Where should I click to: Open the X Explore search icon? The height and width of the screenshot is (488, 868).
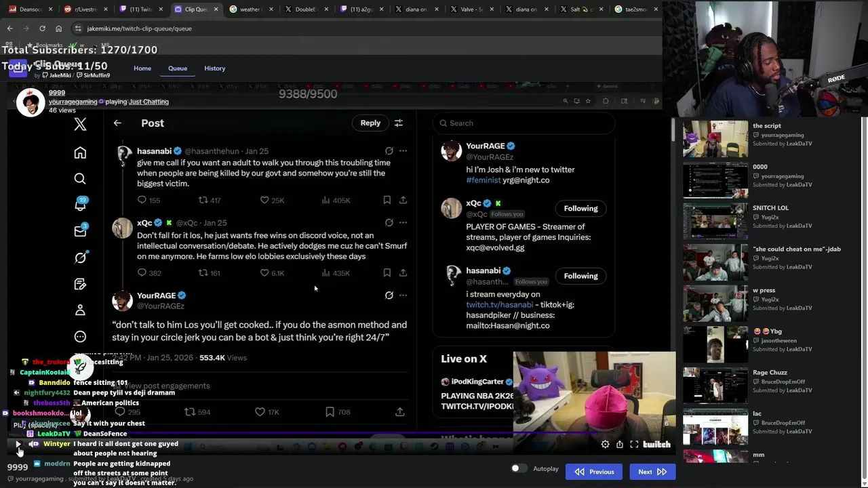point(80,179)
